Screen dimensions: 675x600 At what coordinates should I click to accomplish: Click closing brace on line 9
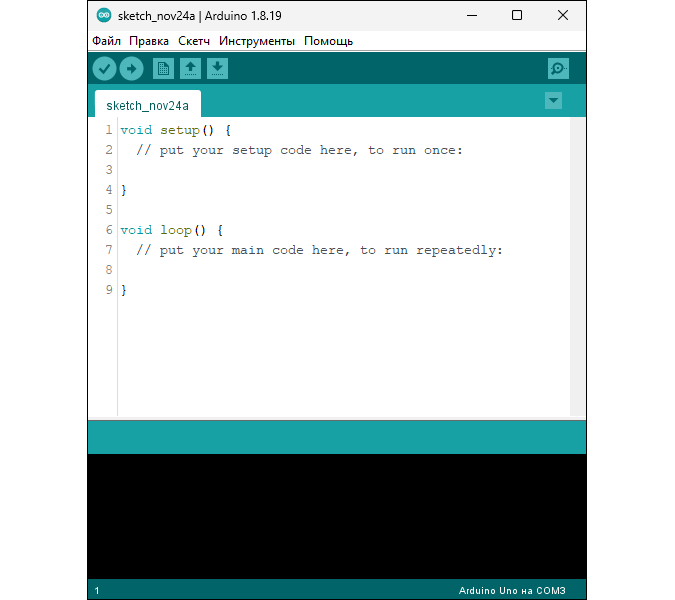pyautogui.click(x=124, y=290)
